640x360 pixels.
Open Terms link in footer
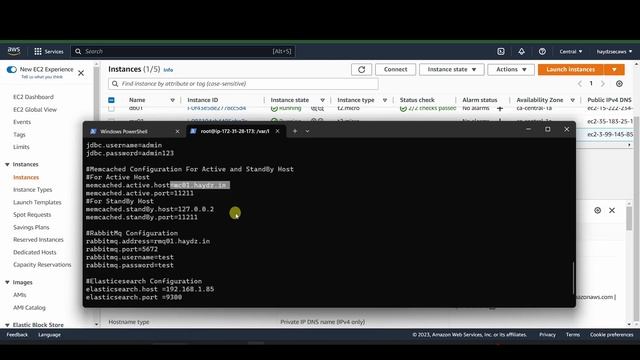click(573, 335)
